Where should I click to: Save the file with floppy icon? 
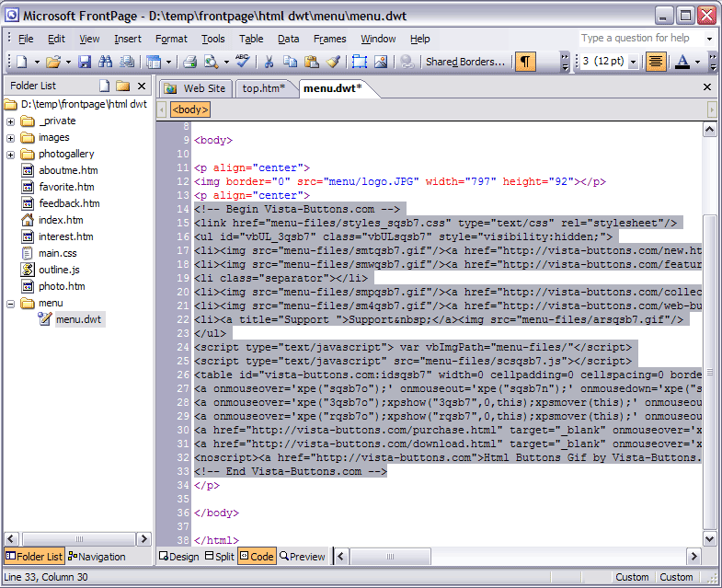coord(85,62)
